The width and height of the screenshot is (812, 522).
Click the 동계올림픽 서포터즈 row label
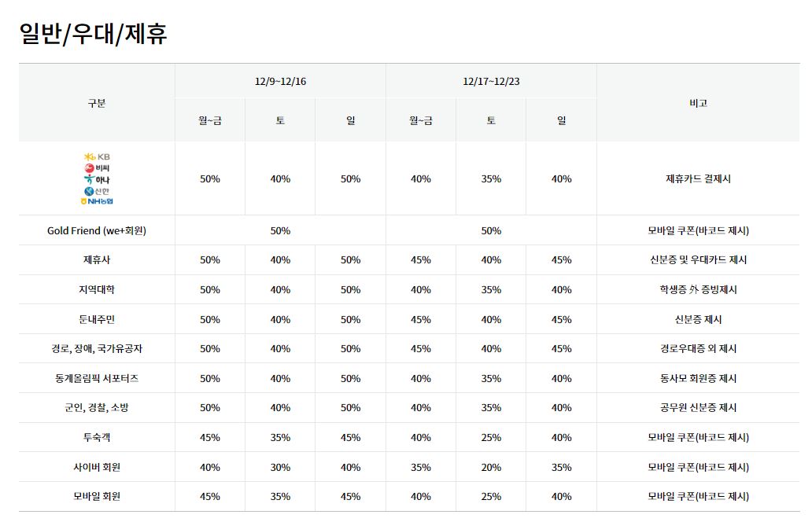[x=97, y=378]
